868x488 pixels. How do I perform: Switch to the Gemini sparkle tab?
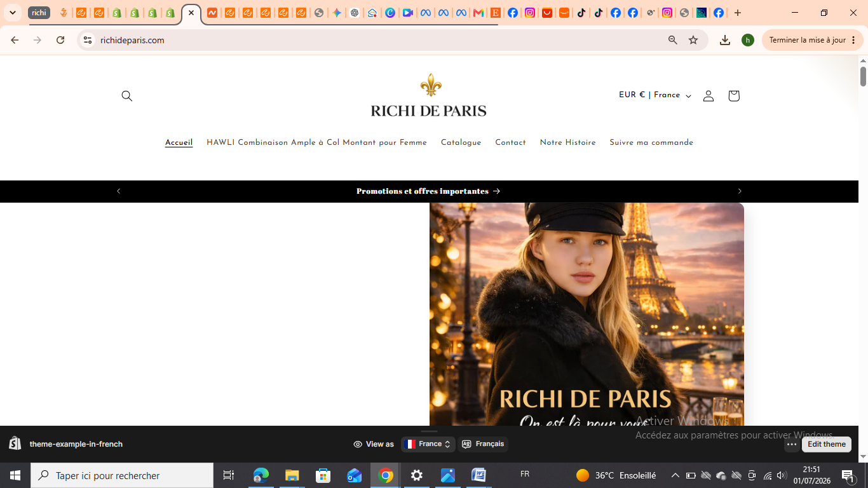pos(337,13)
